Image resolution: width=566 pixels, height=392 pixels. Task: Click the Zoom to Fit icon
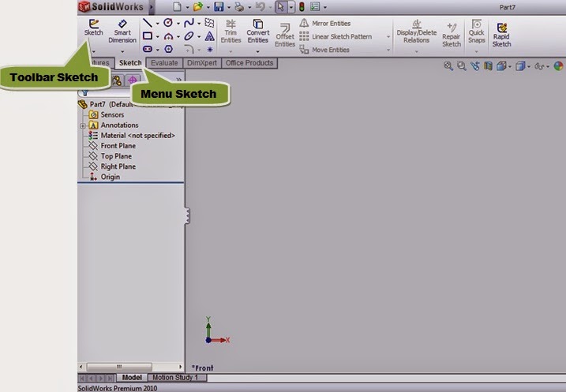[448, 66]
